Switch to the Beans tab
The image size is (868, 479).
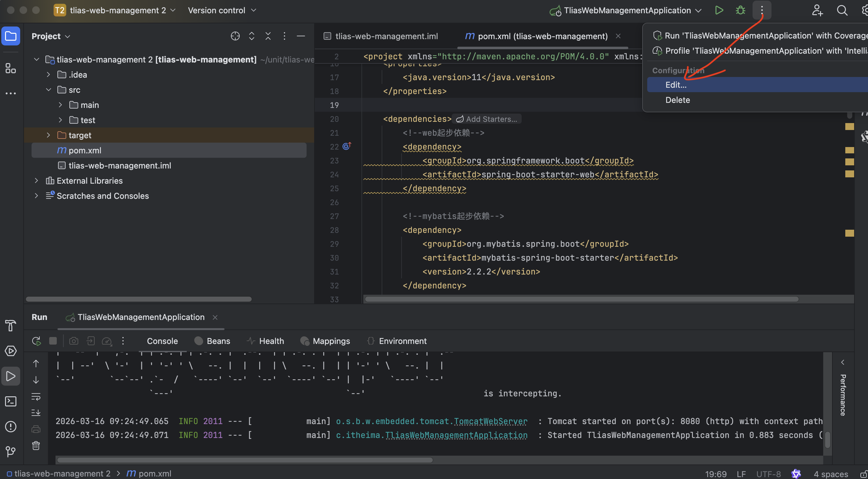point(212,341)
